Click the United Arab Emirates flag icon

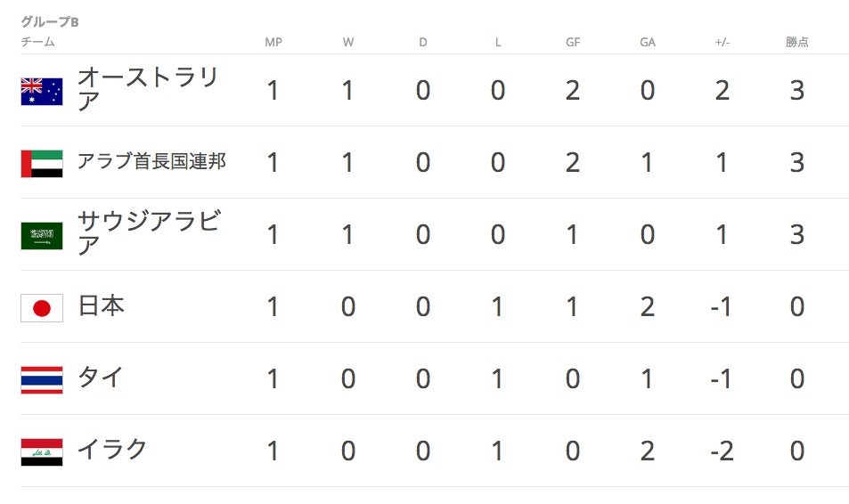(x=42, y=164)
